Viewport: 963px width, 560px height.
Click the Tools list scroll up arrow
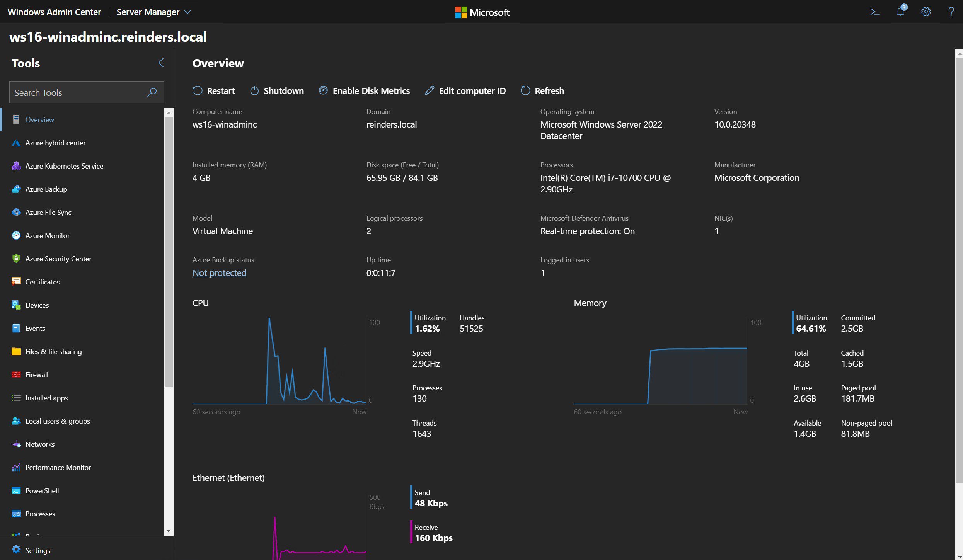[169, 112]
